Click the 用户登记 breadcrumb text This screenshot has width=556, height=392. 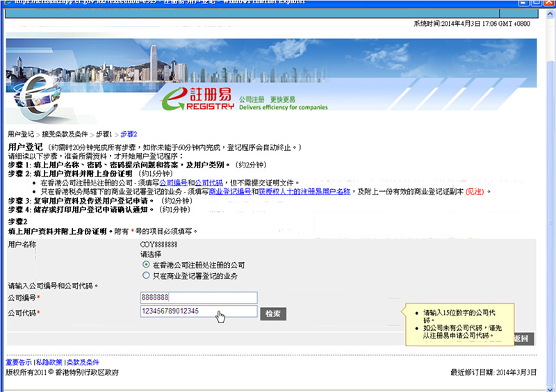[x=21, y=134]
